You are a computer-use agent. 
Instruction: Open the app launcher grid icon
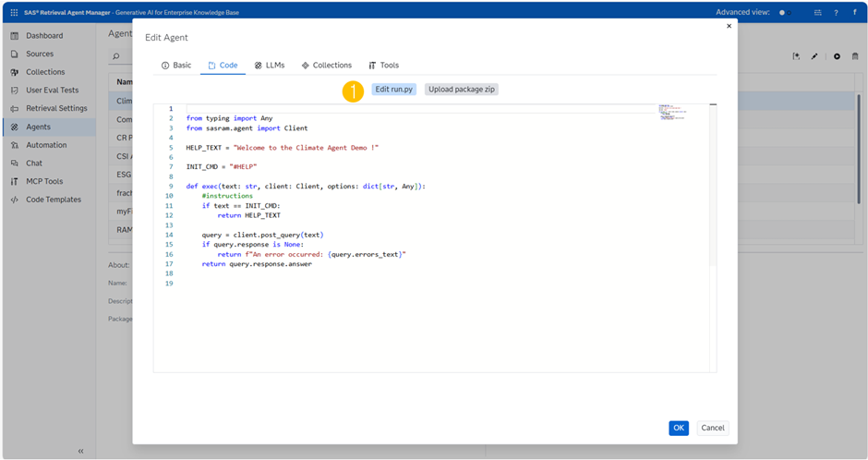pos(14,12)
